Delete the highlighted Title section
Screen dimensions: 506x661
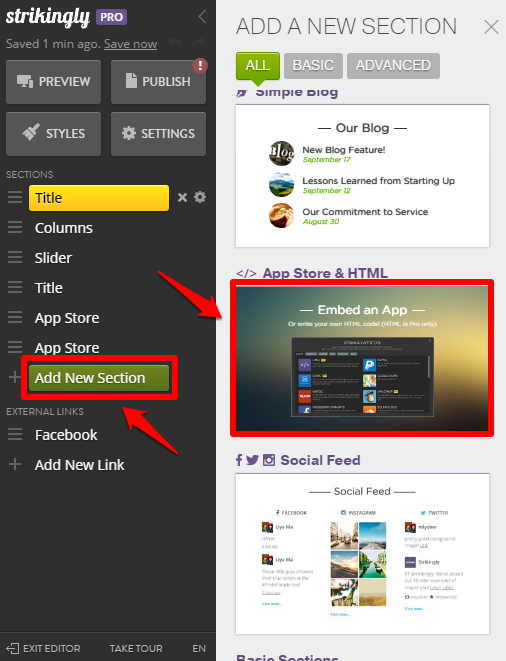[x=182, y=197]
